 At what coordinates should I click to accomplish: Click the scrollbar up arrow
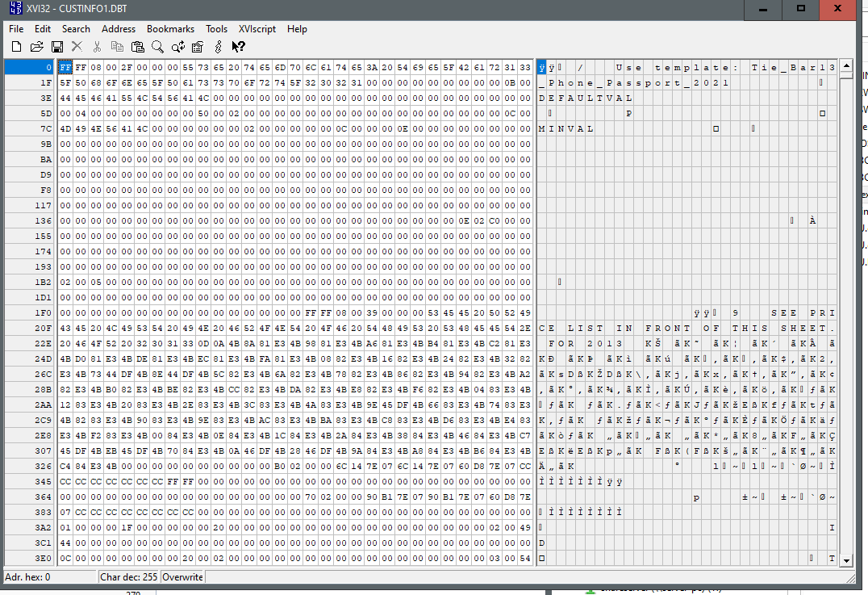click(846, 66)
